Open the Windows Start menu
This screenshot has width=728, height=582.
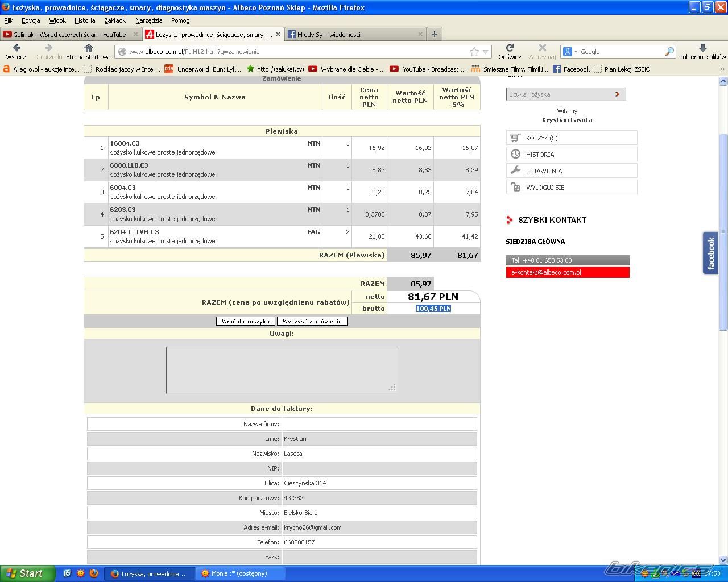point(27,573)
